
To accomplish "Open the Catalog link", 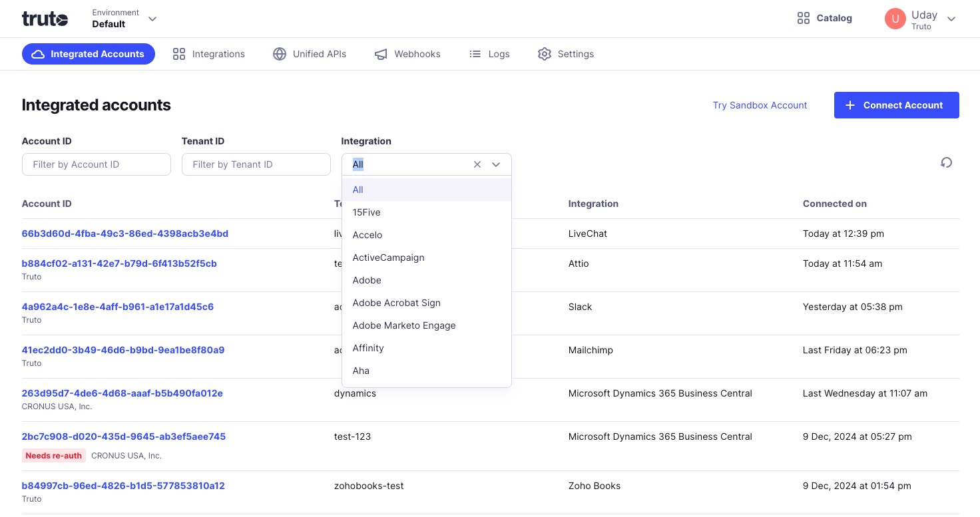I will (x=824, y=18).
